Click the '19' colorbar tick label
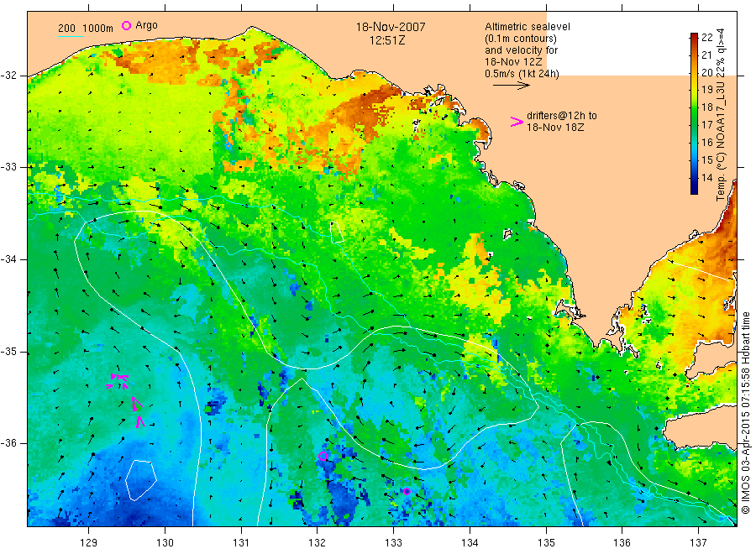The width and height of the screenshot is (756, 554). point(706,90)
